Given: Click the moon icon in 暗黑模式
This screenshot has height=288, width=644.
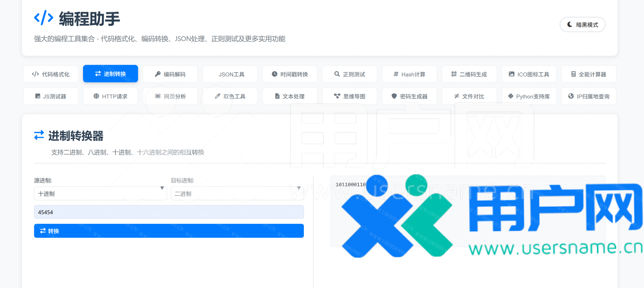Looking at the screenshot, I should tap(570, 24).
